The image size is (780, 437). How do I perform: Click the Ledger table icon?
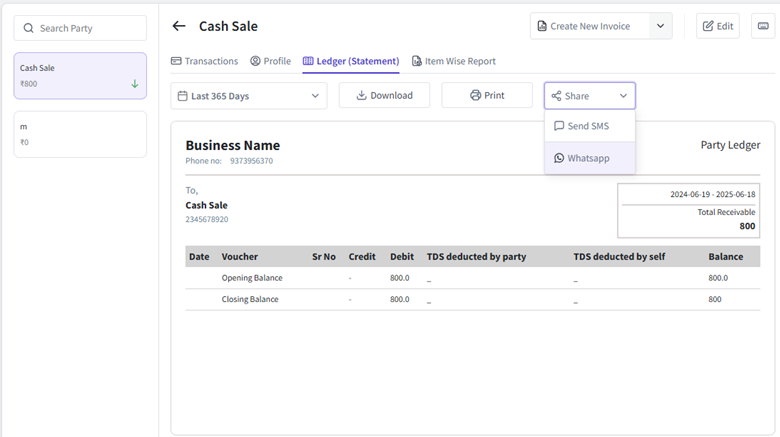pyautogui.click(x=308, y=61)
